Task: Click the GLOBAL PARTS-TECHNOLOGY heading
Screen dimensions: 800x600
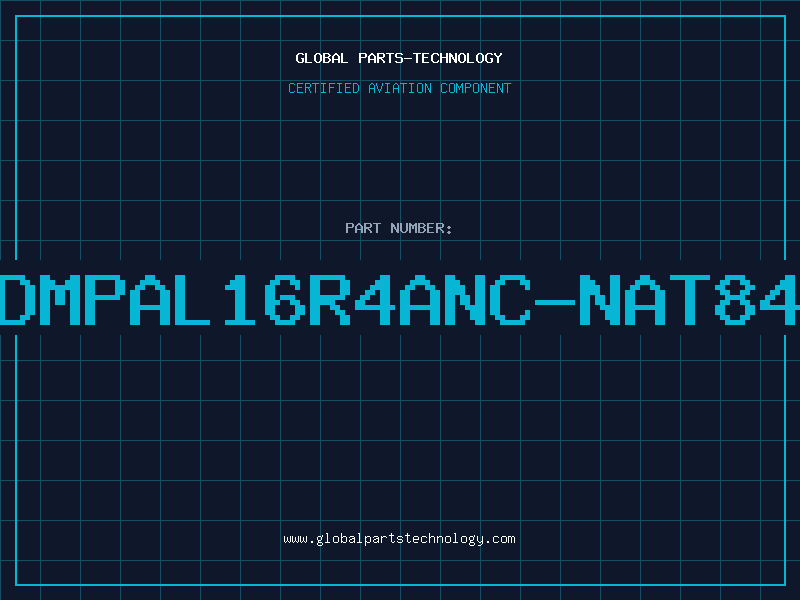Action: [x=399, y=59]
